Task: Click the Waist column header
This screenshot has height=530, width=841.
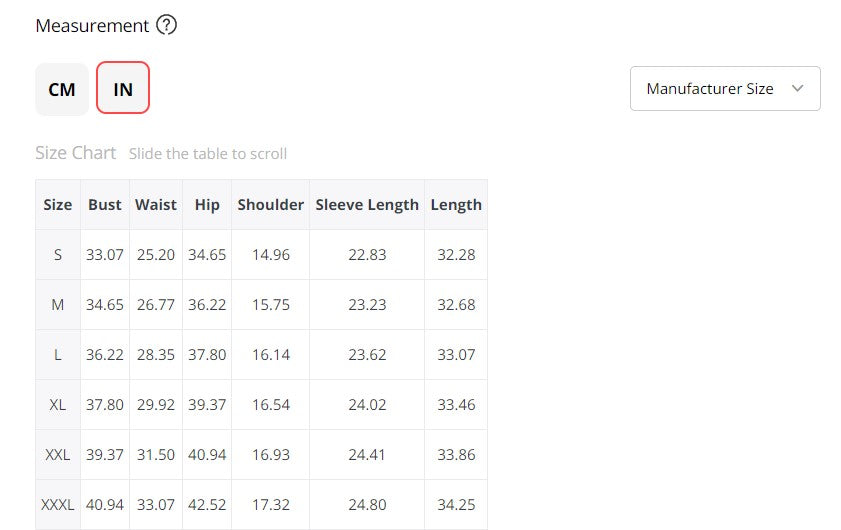Action: [156, 204]
